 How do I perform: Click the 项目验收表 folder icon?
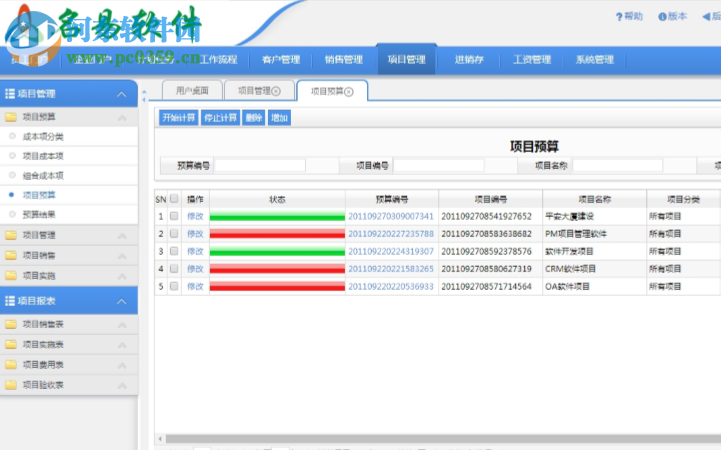pyautogui.click(x=11, y=385)
